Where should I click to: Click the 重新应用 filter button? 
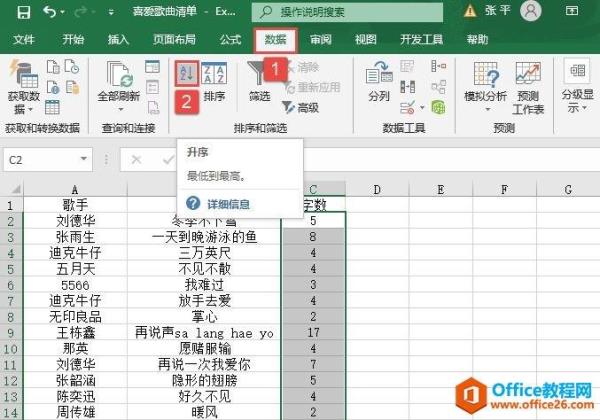313,88
